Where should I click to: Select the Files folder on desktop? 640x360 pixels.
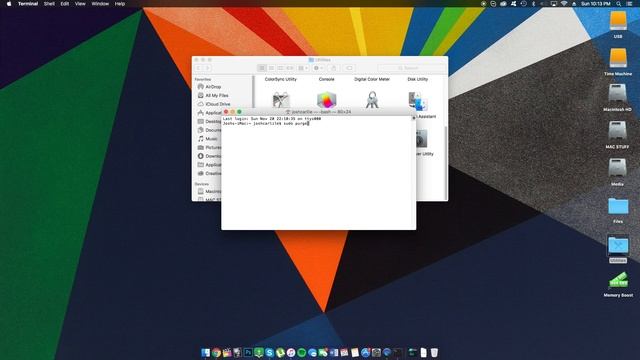tap(618, 206)
